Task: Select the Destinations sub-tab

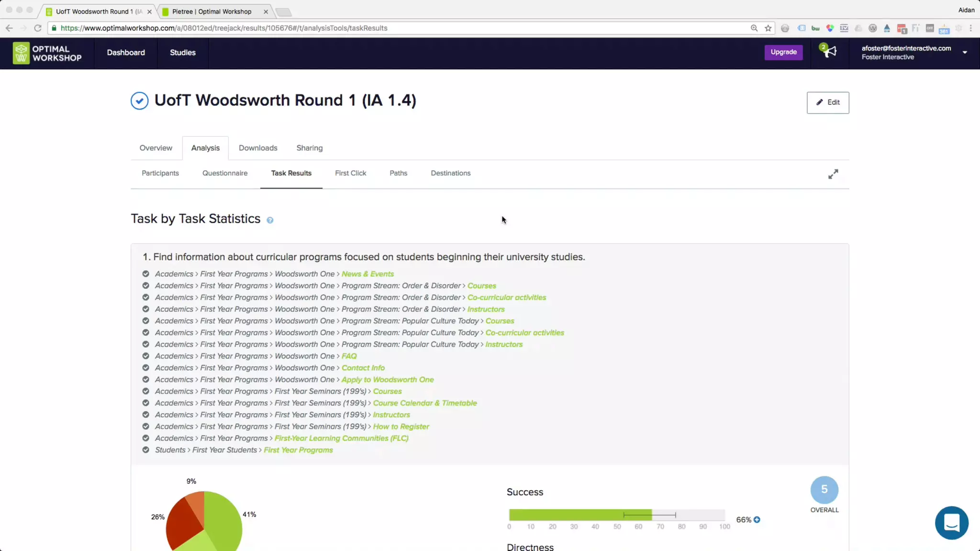Action: coord(450,173)
